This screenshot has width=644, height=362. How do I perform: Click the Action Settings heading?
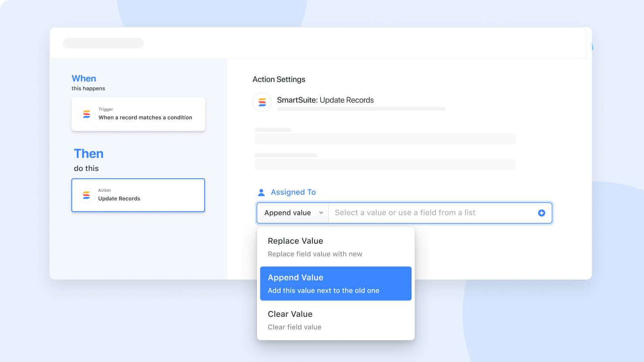click(x=279, y=79)
